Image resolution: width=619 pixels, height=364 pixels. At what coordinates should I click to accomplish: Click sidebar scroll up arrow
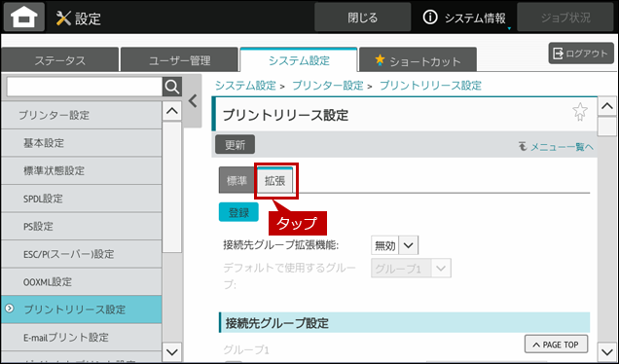[x=172, y=111]
